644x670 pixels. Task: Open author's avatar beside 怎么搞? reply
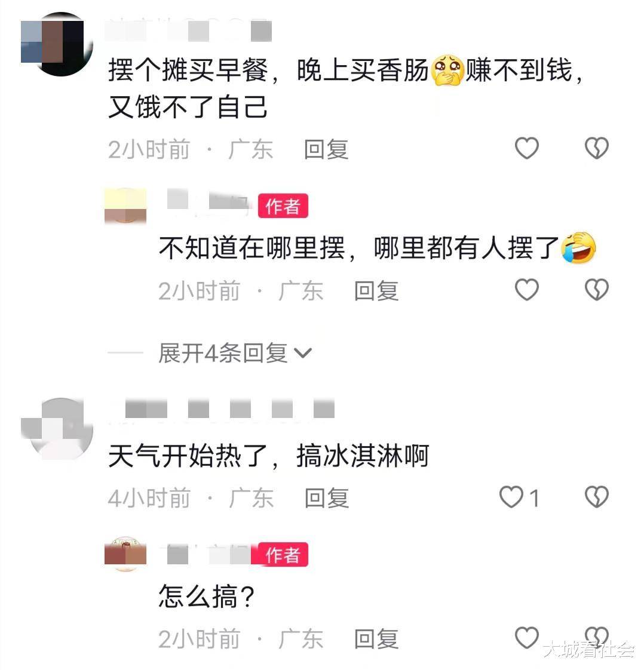click(125, 554)
